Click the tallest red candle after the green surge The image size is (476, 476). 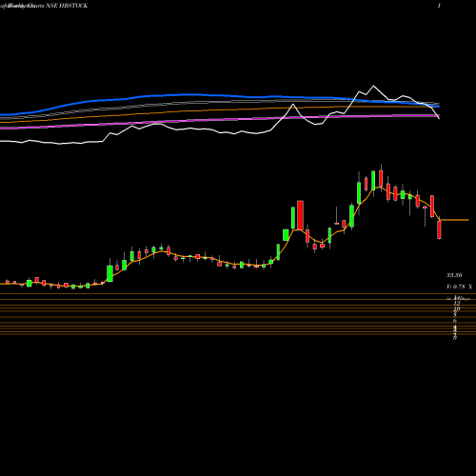(300, 215)
